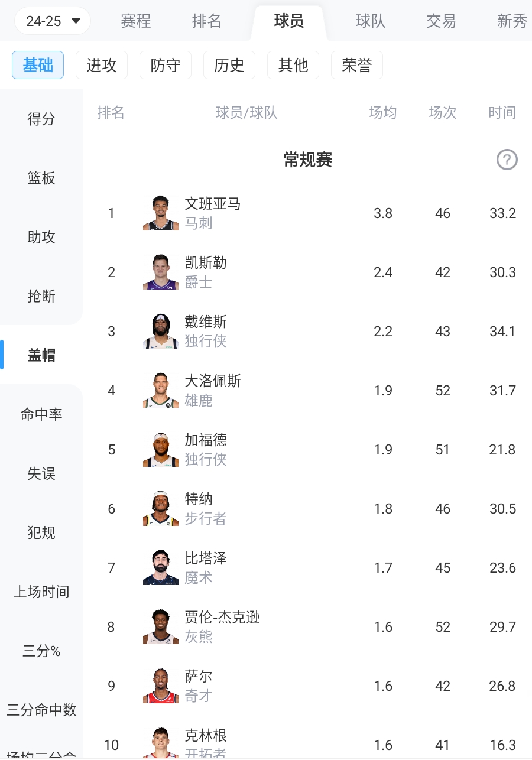532x760 pixels.
Task: Switch to the 球队 tab
Action: click(371, 21)
